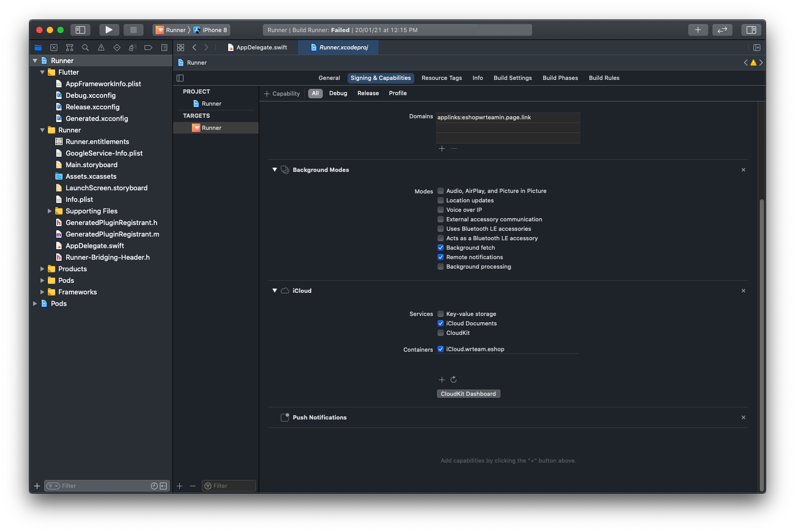Expand the Supporting Files folder
The height and width of the screenshot is (532, 795).
click(x=50, y=211)
